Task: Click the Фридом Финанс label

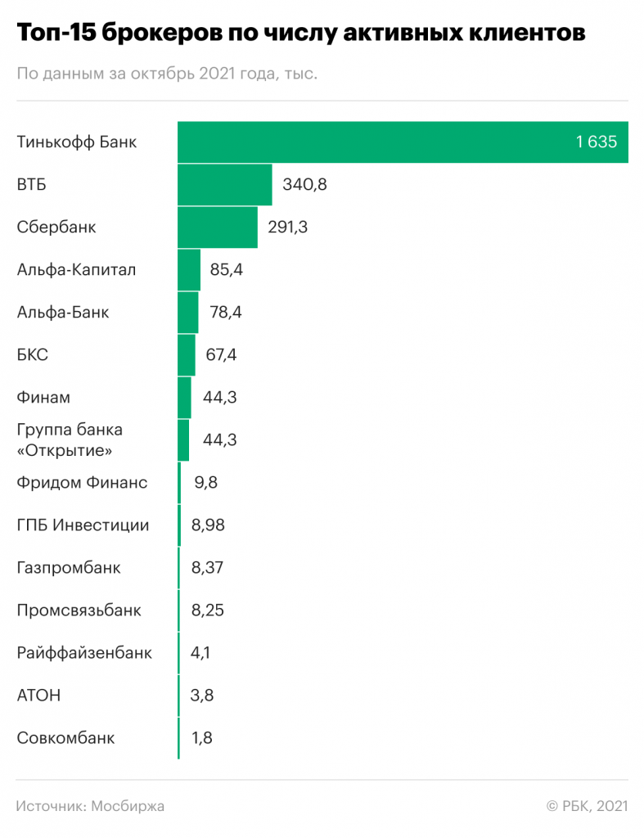Action: (x=82, y=482)
